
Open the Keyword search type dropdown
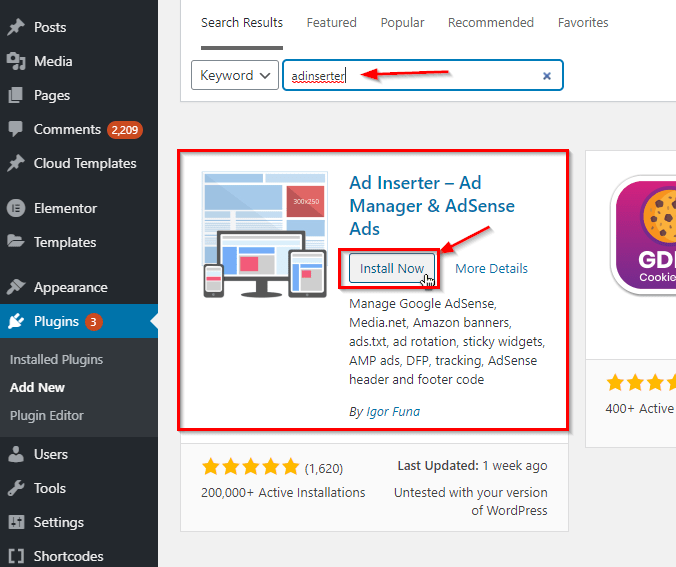tap(235, 75)
